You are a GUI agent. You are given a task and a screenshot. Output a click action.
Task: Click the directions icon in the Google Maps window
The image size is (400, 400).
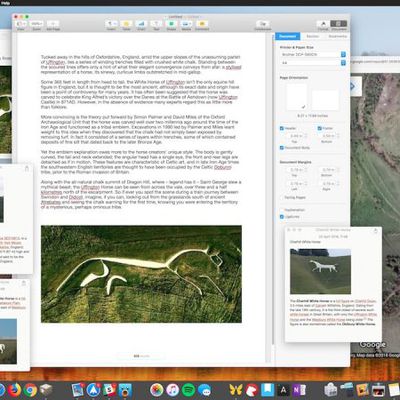(352, 87)
